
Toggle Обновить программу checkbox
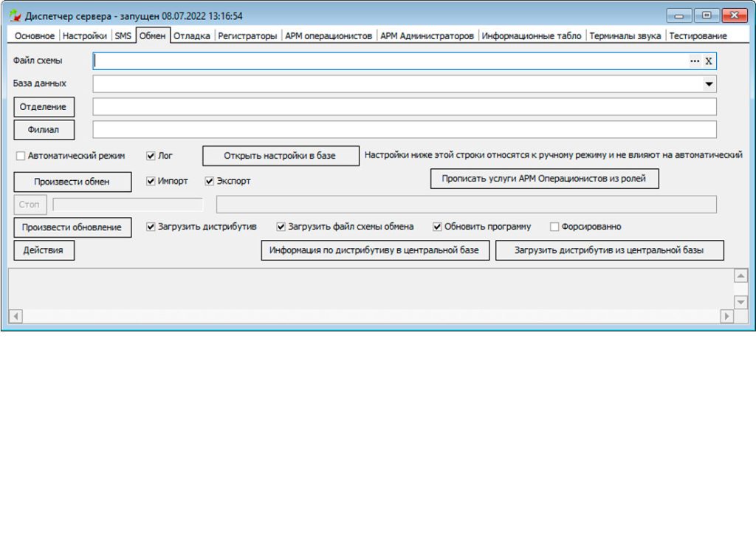coord(437,227)
